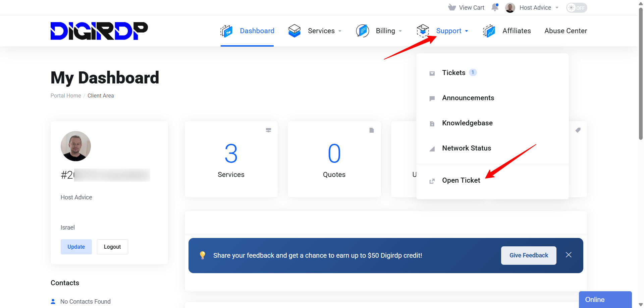Screen dimensions: 644x308
Task: Click the Knowledgebase document icon
Action: [432, 124]
